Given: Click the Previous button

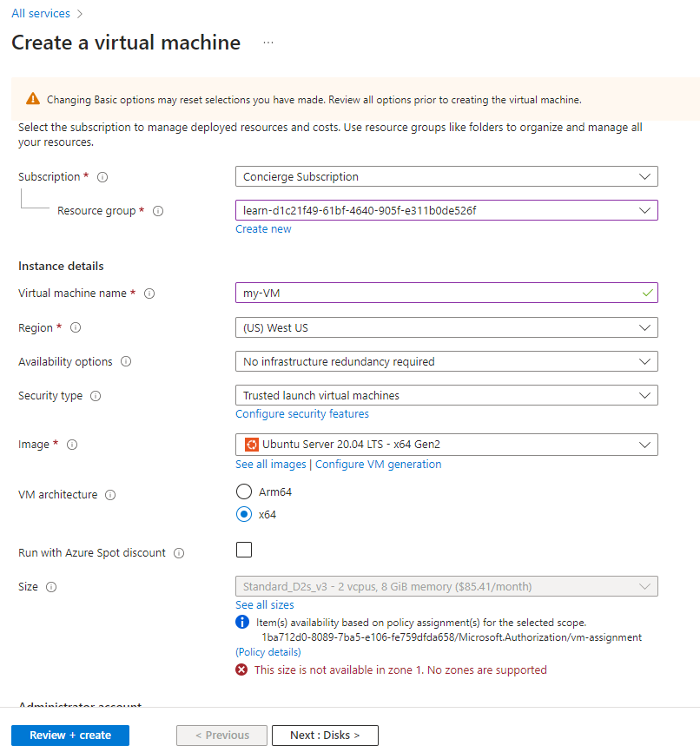Looking at the screenshot, I should click(x=221, y=736).
